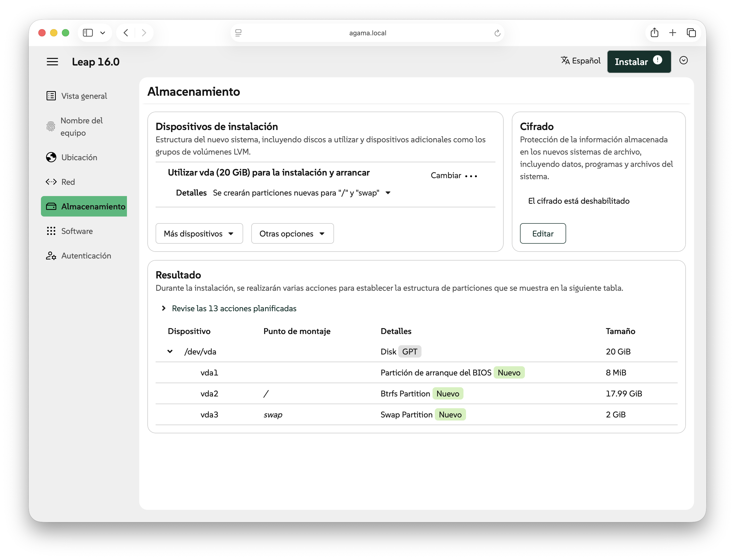Open Software section in sidebar
The image size is (735, 560).
77,231
